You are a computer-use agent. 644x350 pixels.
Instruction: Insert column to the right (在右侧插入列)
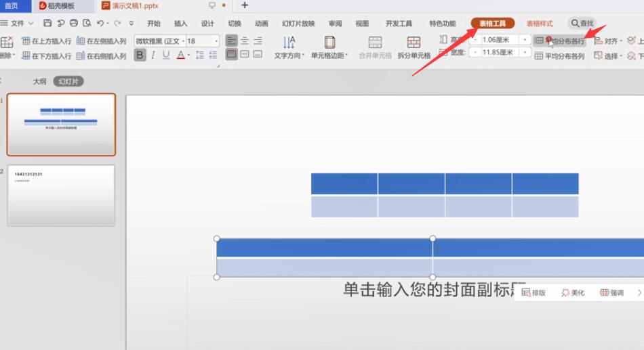(x=102, y=56)
